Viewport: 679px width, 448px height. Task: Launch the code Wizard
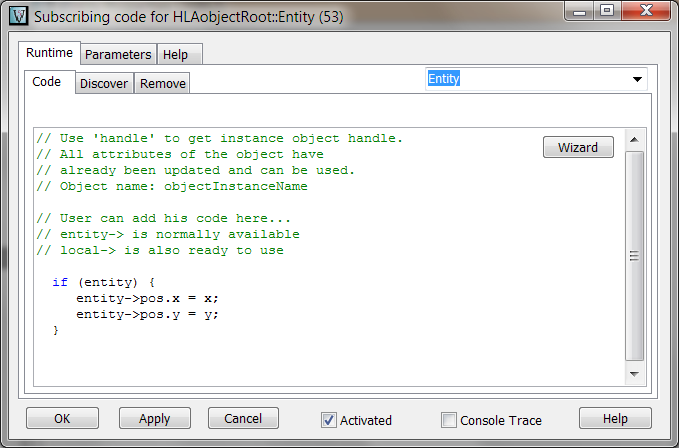pyautogui.click(x=578, y=148)
